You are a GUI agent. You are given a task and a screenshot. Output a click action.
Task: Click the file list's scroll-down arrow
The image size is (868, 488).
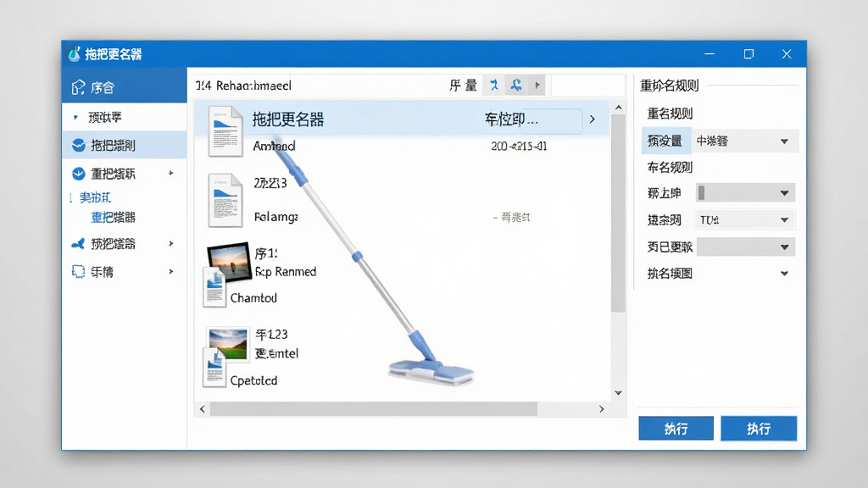pyautogui.click(x=618, y=393)
